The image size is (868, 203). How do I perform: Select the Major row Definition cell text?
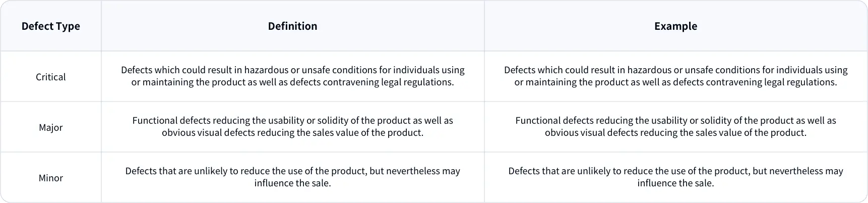click(x=292, y=127)
